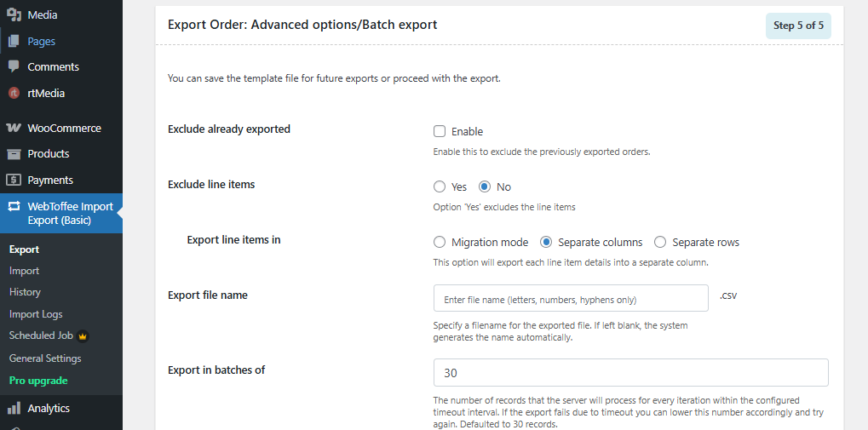Click the Products archive box icon
This screenshot has width=868, height=430.
click(14, 154)
